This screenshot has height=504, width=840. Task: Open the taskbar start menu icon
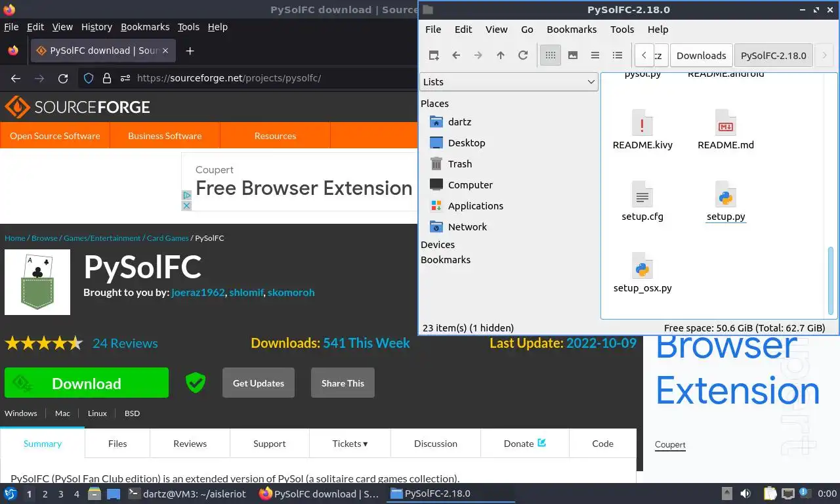click(x=10, y=493)
